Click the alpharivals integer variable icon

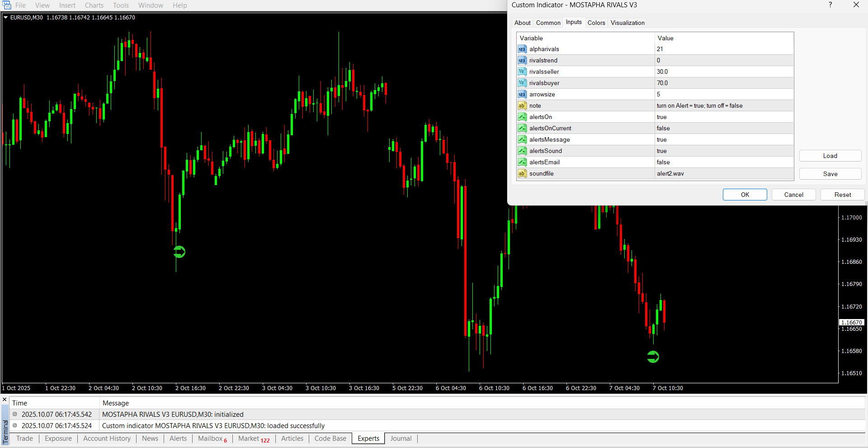[x=522, y=49]
